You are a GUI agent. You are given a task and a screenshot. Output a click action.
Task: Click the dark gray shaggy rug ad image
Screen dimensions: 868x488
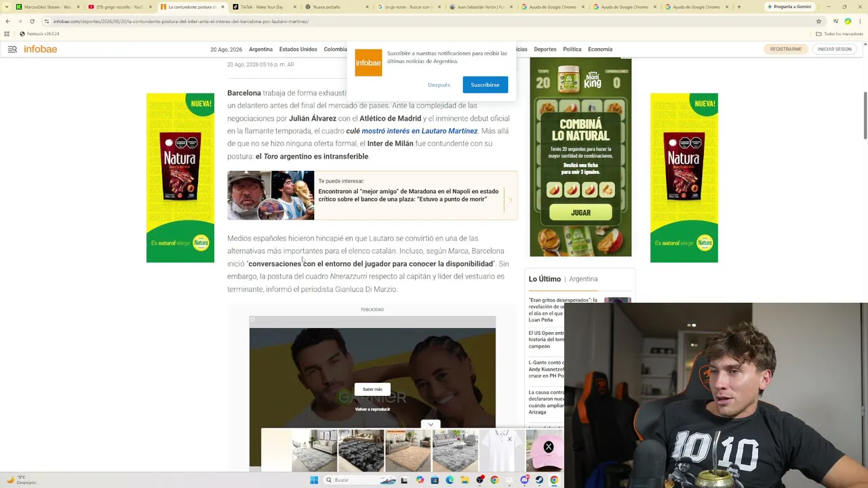[361, 451]
